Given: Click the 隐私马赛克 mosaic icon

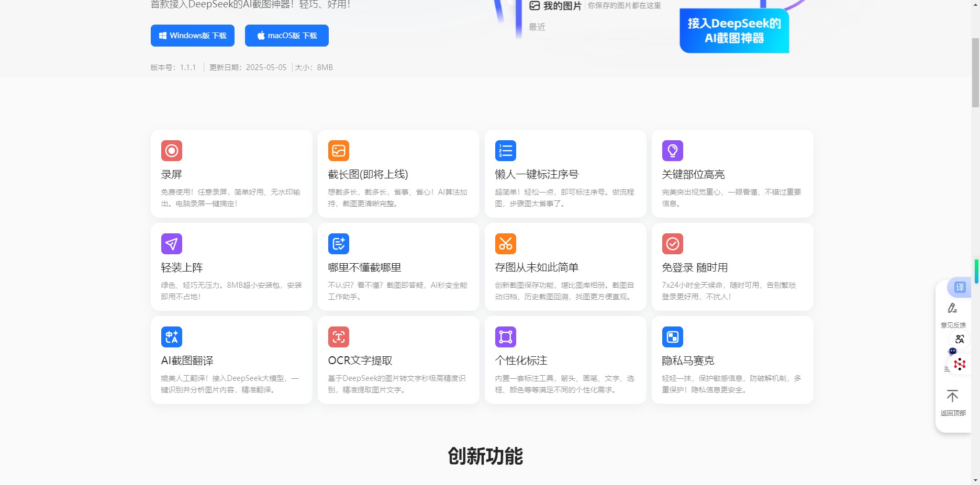Looking at the screenshot, I should tap(672, 337).
